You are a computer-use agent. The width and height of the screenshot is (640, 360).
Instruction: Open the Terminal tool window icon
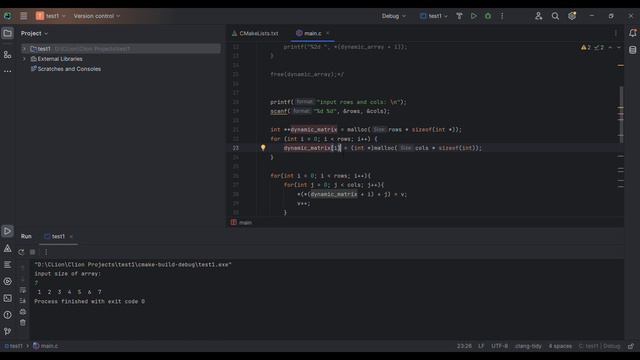pyautogui.click(x=7, y=298)
